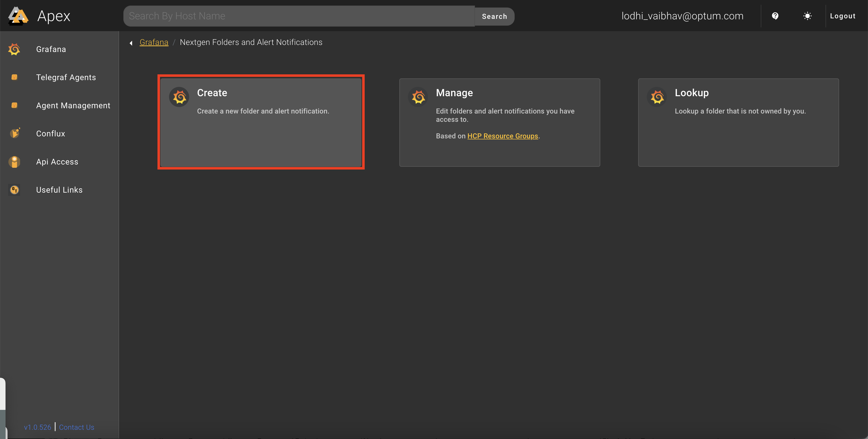Open Useful Links sidebar item
868x439 pixels.
(x=59, y=190)
